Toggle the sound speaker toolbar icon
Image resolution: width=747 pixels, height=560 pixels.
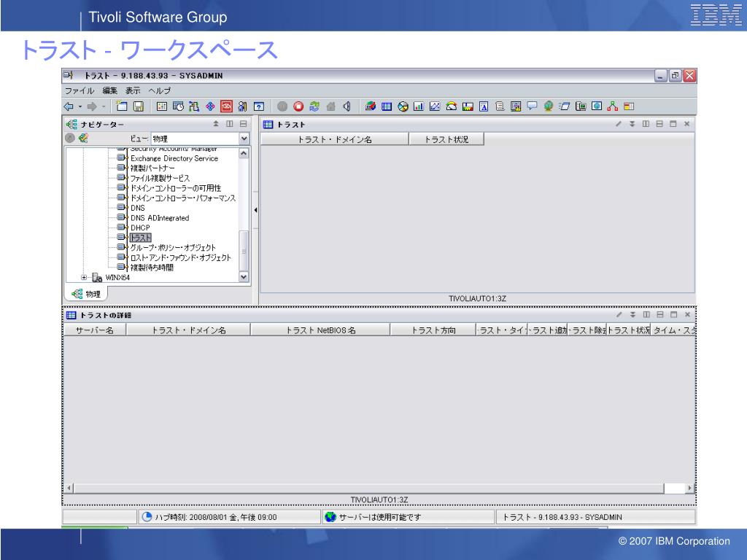pos(347,106)
